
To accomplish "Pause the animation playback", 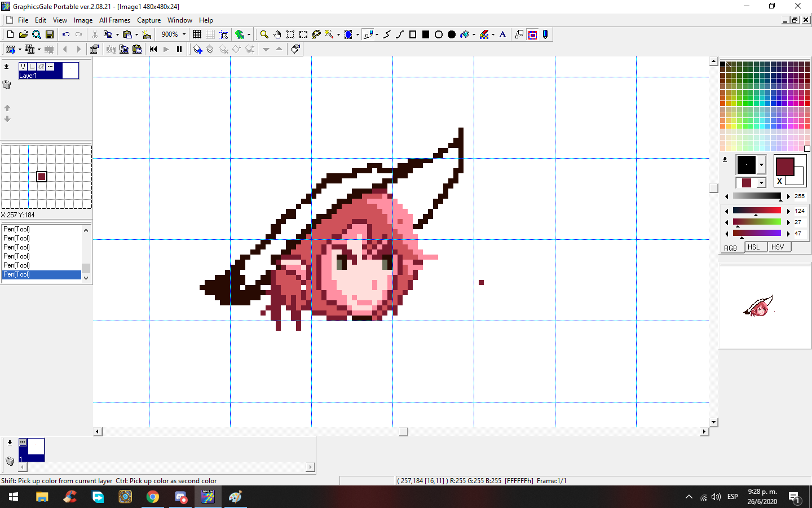I will pos(179,49).
